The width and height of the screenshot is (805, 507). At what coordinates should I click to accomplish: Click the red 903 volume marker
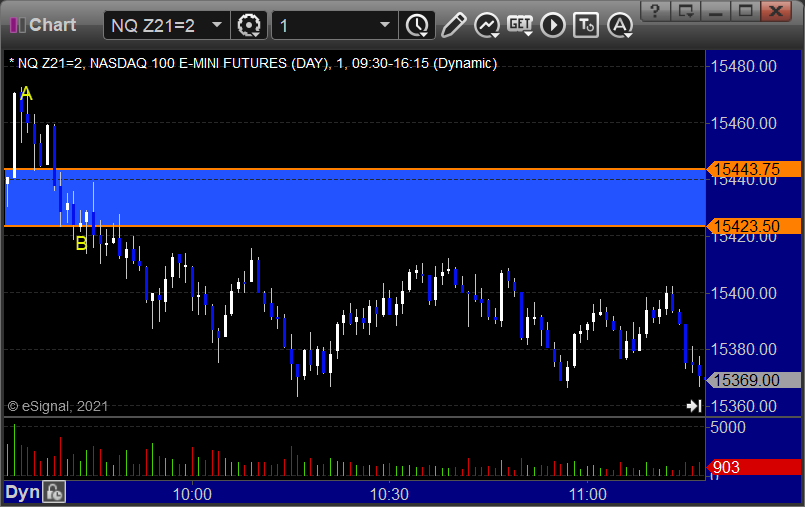(x=753, y=467)
